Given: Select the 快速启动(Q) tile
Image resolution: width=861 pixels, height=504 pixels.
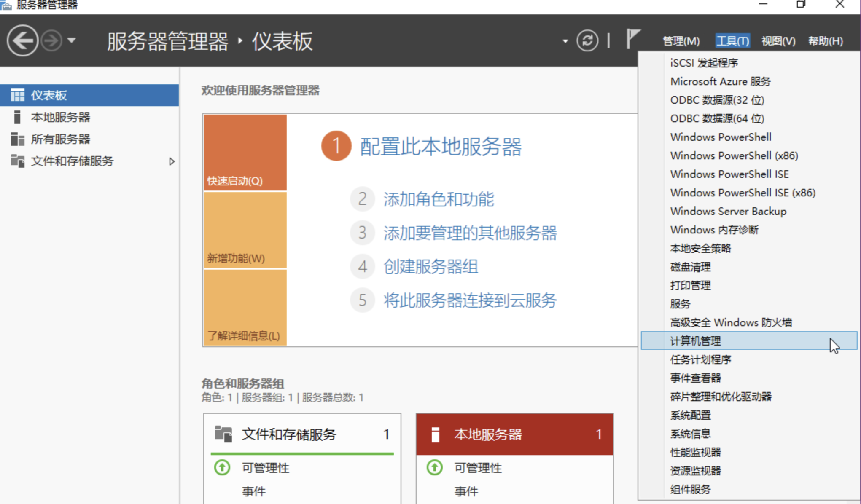Looking at the screenshot, I should [245, 153].
